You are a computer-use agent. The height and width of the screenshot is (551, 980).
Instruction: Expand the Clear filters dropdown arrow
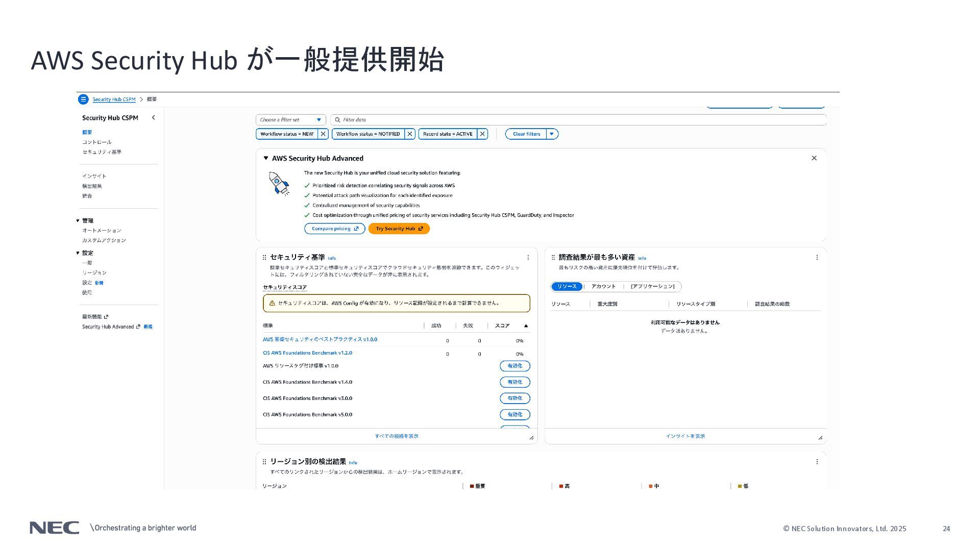click(x=552, y=134)
